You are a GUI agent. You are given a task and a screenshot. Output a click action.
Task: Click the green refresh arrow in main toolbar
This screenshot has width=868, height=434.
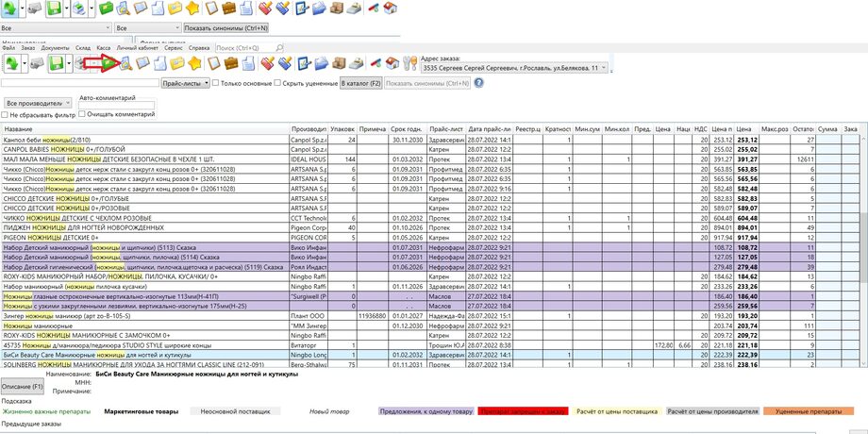(x=11, y=63)
